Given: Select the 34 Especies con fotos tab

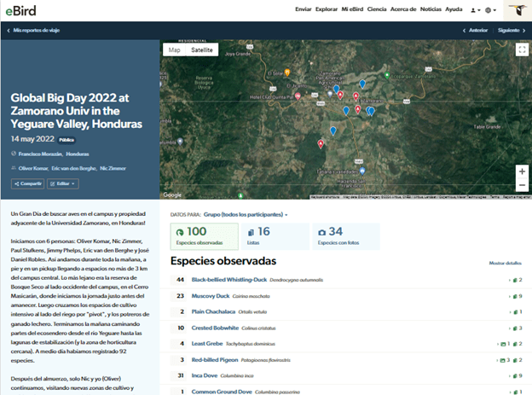Looking at the screenshot, I should 346,236.
